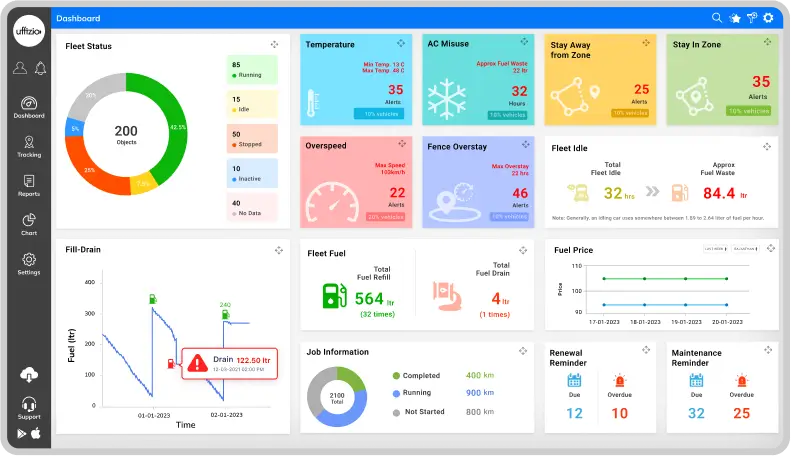Open the Last Week dropdown in Fuel Price
The height and width of the screenshot is (456, 791).
714,248
